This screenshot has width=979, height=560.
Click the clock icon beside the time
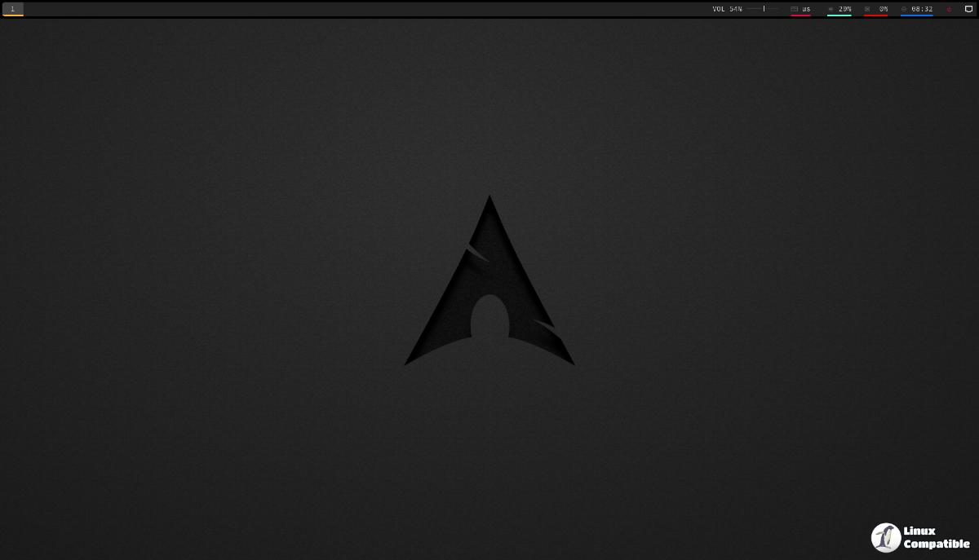pyautogui.click(x=904, y=9)
